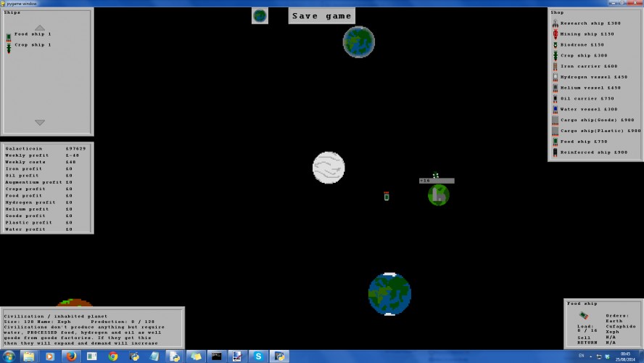Screen dimensions: 644x363
Task: Buy the red Mining ship in the shop
Action: [583, 34]
